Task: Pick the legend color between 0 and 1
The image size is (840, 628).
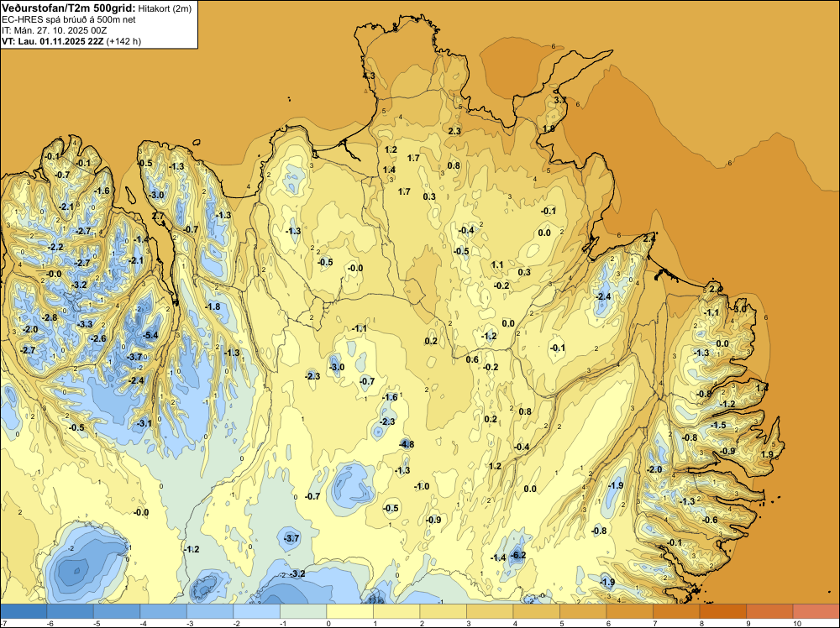Action: (349, 611)
